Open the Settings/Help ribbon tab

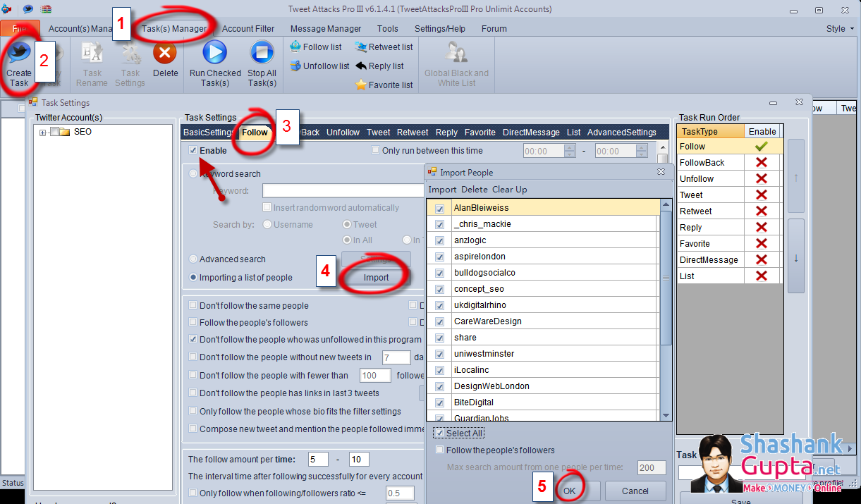click(x=440, y=29)
